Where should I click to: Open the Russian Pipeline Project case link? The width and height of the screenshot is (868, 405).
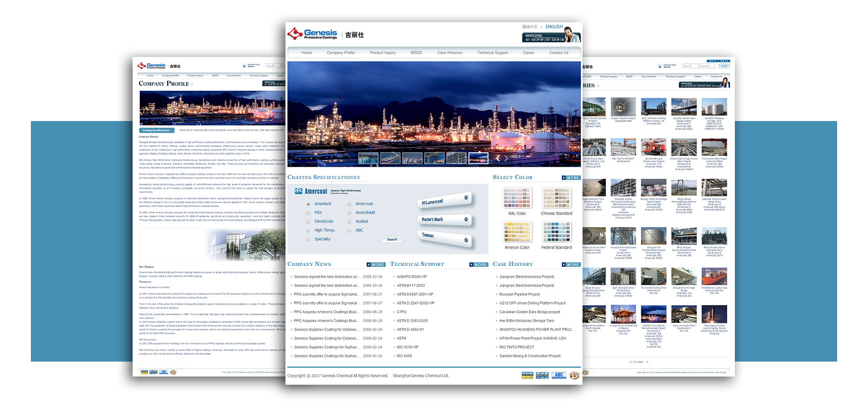pos(519,294)
